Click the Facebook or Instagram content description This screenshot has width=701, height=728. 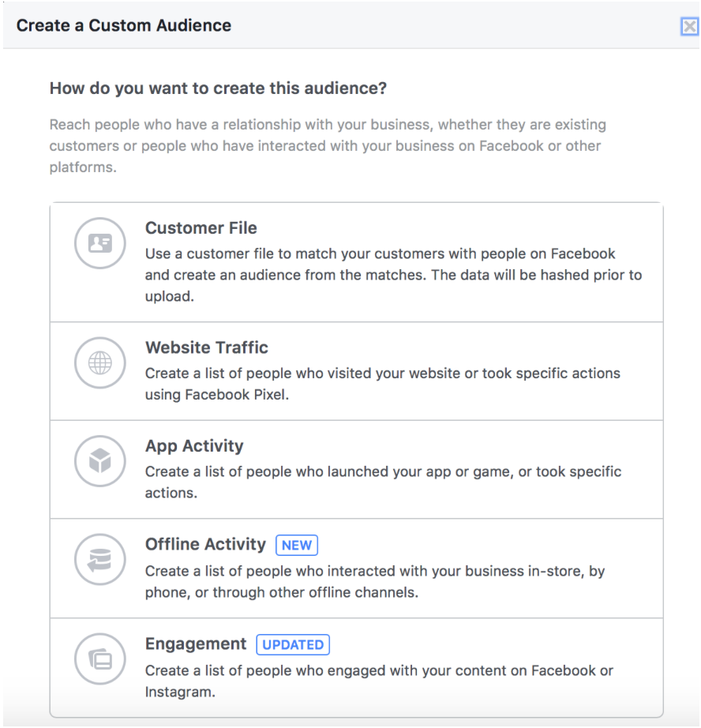tap(379, 681)
